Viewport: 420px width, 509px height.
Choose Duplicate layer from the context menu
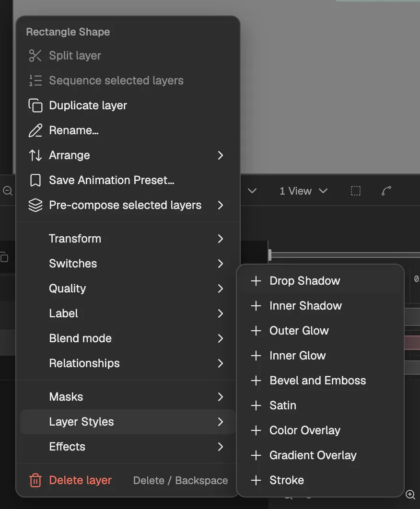pos(128,105)
